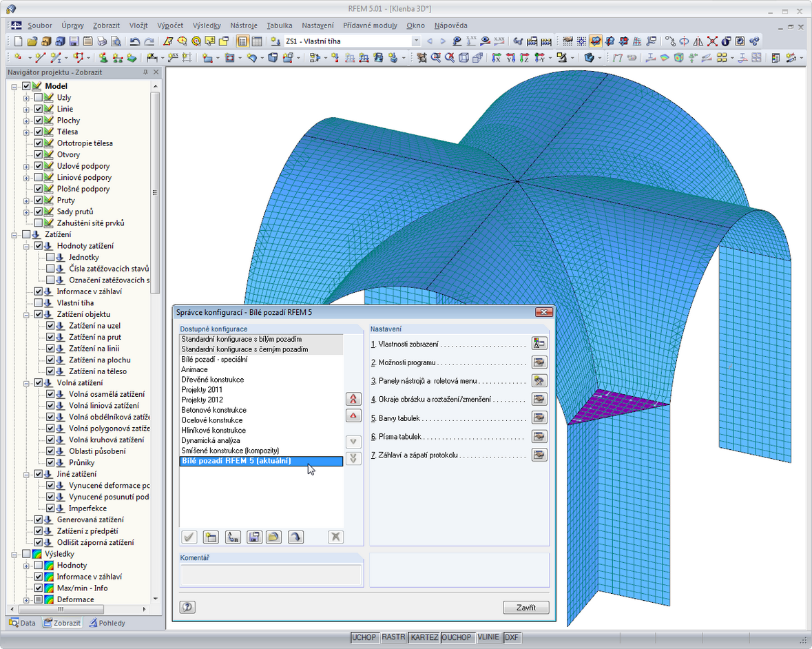Click save configuration disk icon in dialog
The width and height of the screenshot is (812, 649).
pos(254,537)
